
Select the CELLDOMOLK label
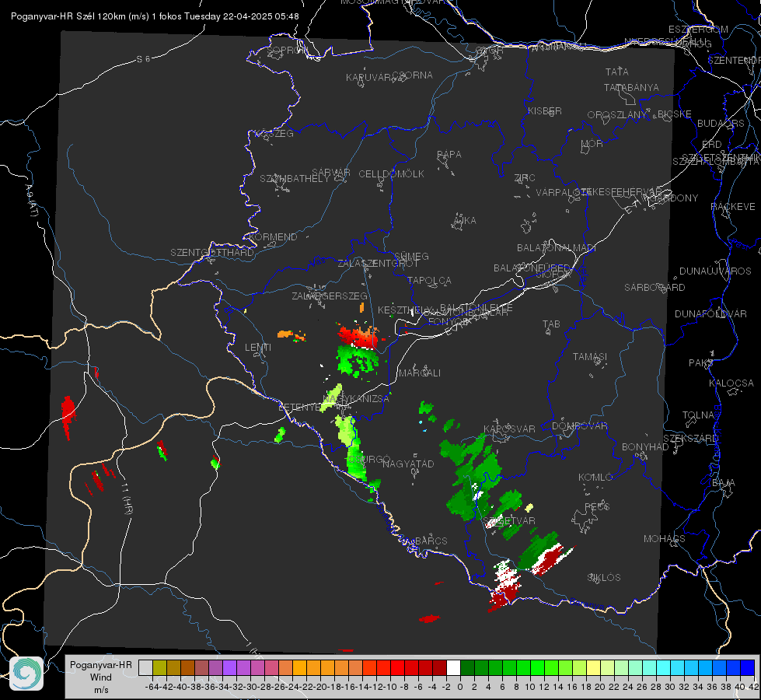click(391, 174)
